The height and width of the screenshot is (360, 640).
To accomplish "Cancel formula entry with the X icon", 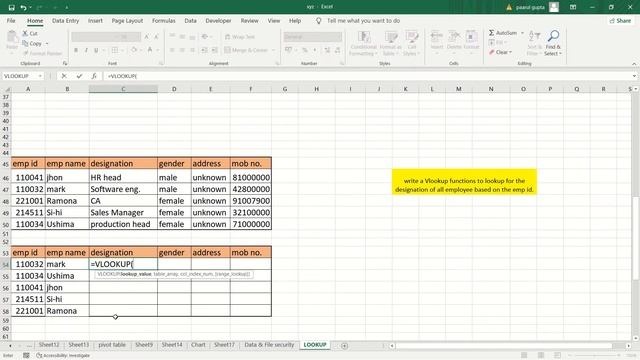I will pos(64,76).
